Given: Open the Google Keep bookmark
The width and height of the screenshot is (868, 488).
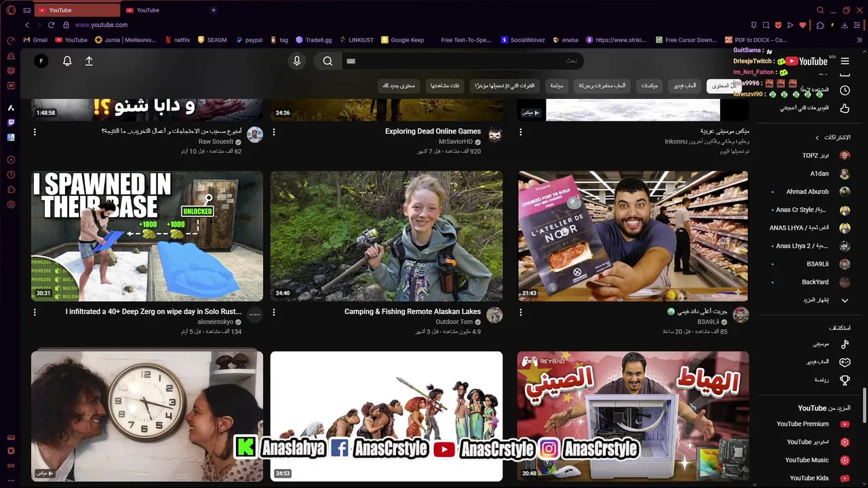Looking at the screenshot, I should pos(403,40).
